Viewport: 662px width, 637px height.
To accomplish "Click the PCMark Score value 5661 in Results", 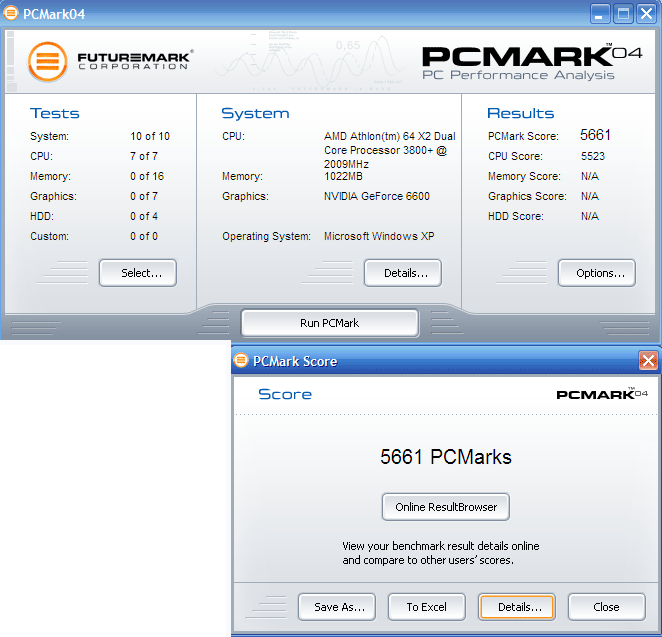I will point(595,135).
